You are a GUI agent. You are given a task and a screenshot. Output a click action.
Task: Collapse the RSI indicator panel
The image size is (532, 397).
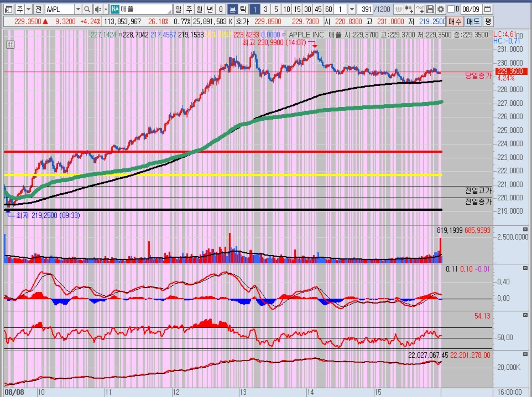point(525,315)
